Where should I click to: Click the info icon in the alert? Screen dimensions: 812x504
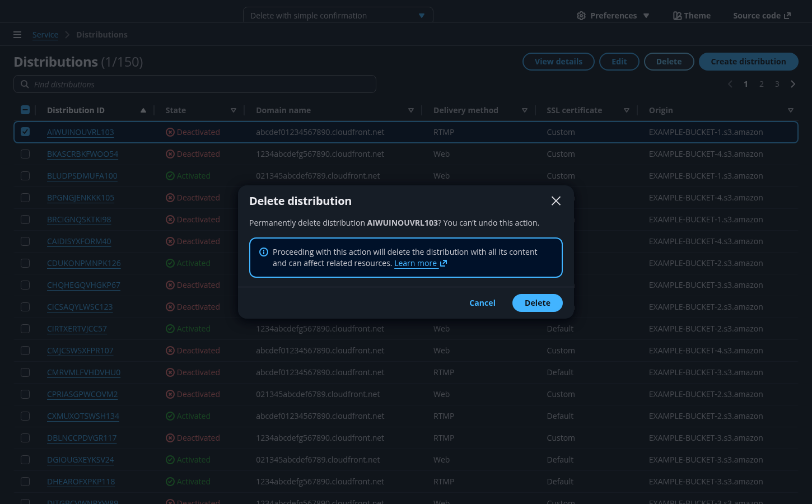click(264, 252)
